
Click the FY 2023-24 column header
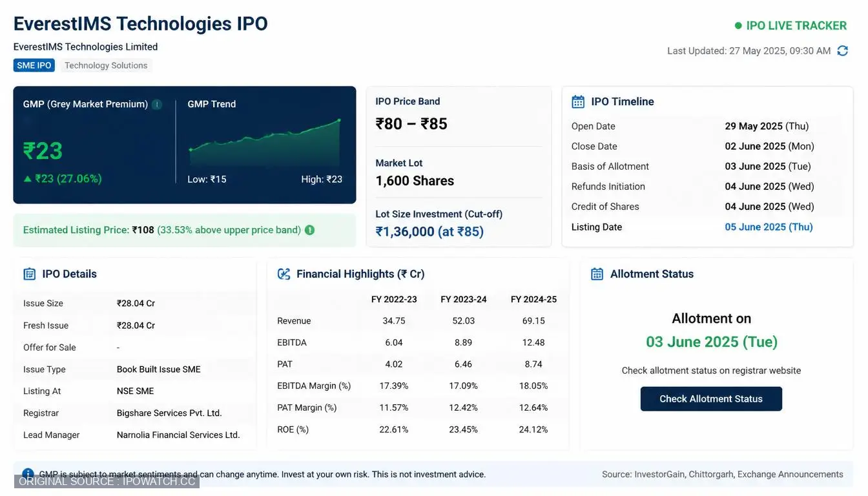464,299
